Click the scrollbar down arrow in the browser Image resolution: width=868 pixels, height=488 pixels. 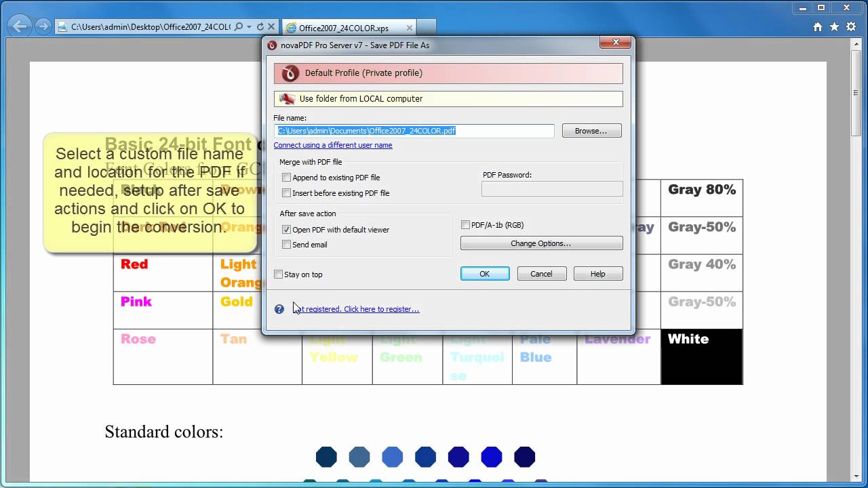856,475
